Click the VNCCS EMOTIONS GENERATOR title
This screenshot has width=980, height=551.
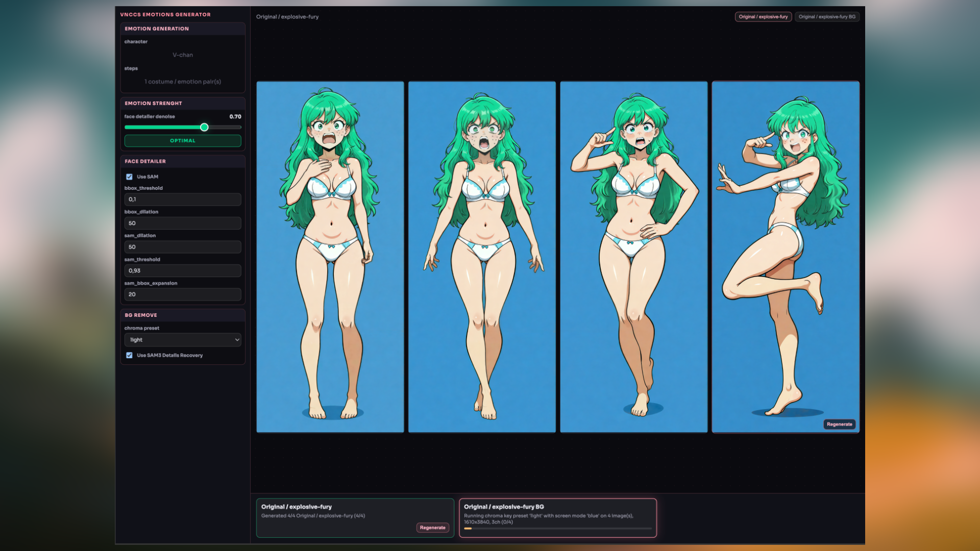[165, 14]
